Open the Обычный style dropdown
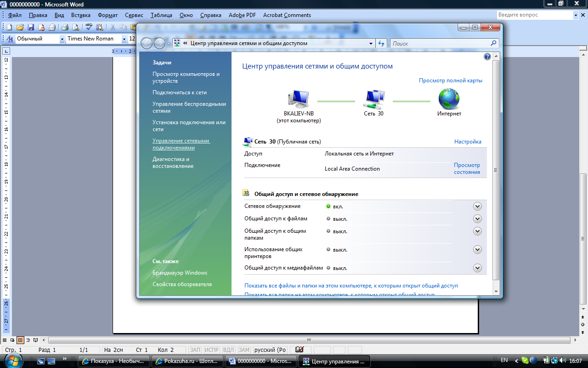The image size is (588, 368). 62,39
